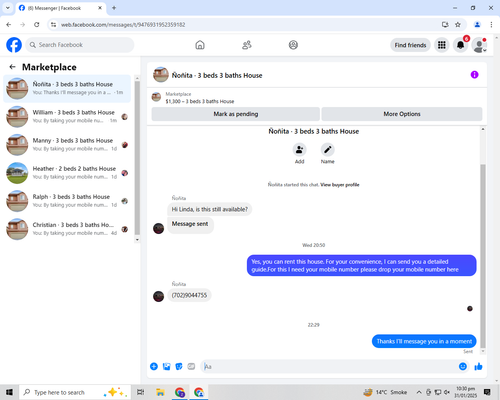
Task: Open conversation information purple icon
Action: pos(474,75)
